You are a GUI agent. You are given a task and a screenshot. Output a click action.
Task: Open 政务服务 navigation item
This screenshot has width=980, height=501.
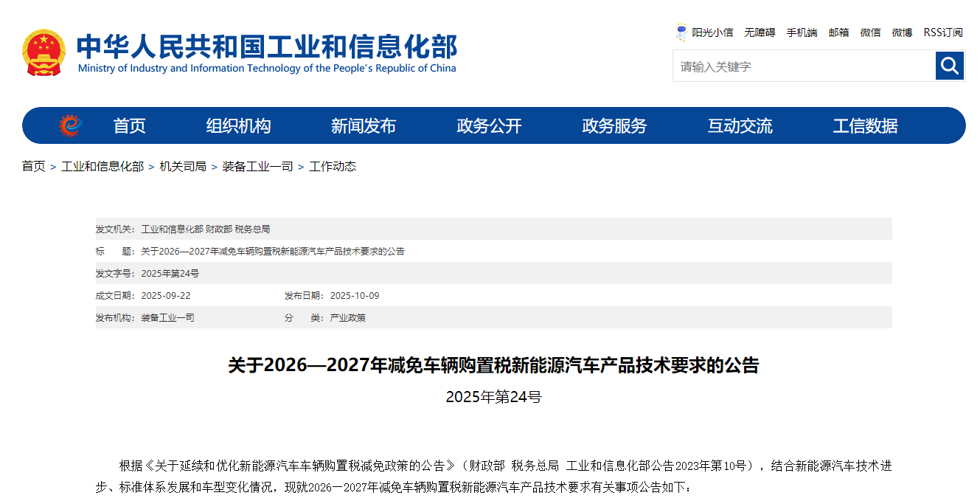pyautogui.click(x=614, y=126)
